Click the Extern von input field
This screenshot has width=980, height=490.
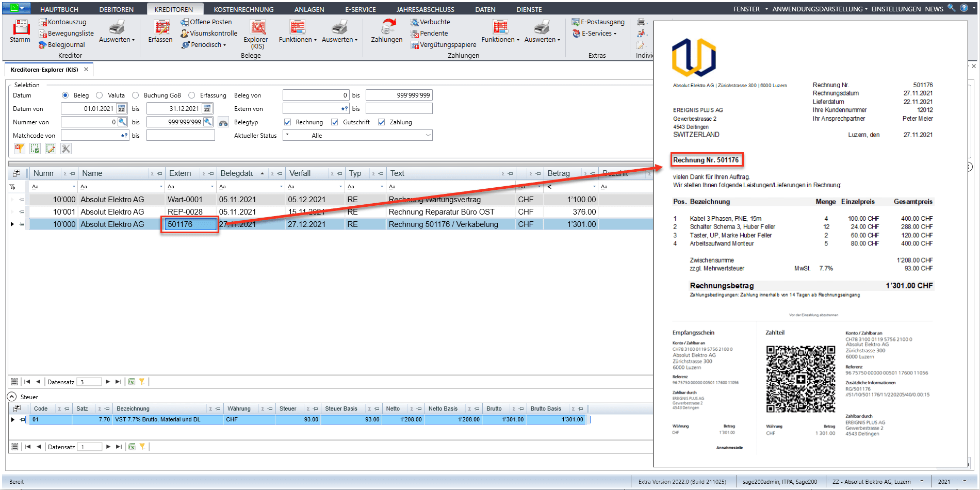(316, 109)
